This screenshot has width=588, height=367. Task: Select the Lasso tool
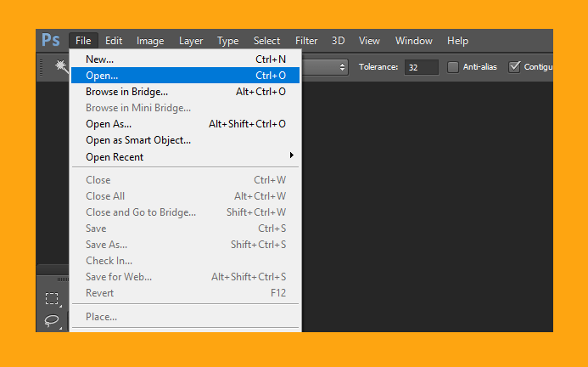52,320
